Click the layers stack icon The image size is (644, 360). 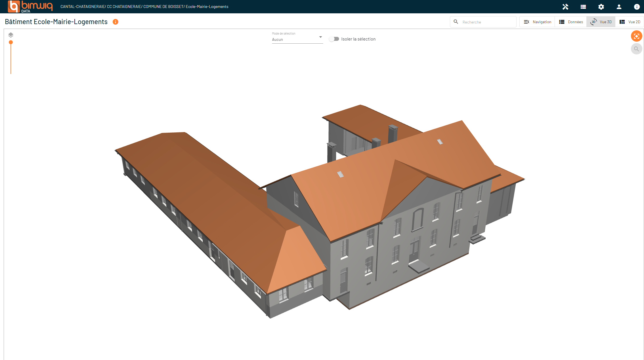11,35
